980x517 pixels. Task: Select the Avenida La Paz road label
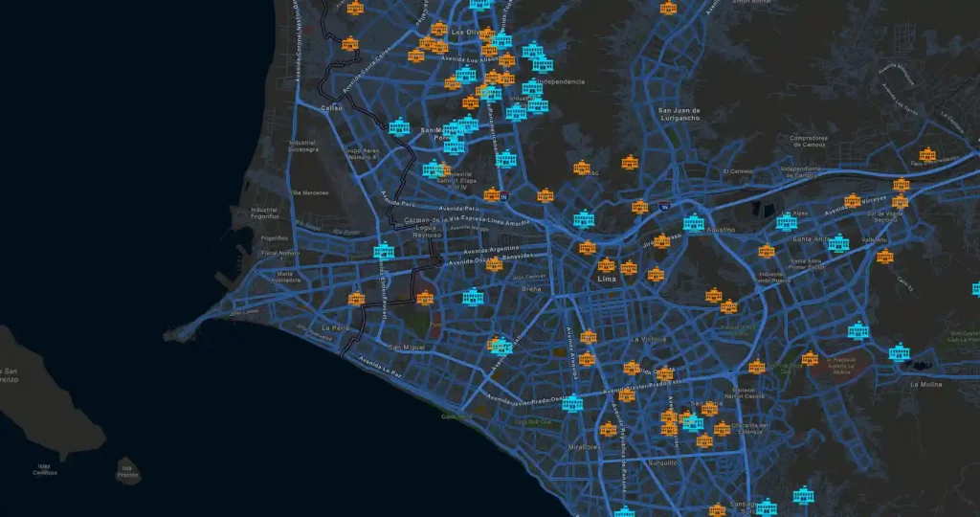pyautogui.click(x=380, y=366)
